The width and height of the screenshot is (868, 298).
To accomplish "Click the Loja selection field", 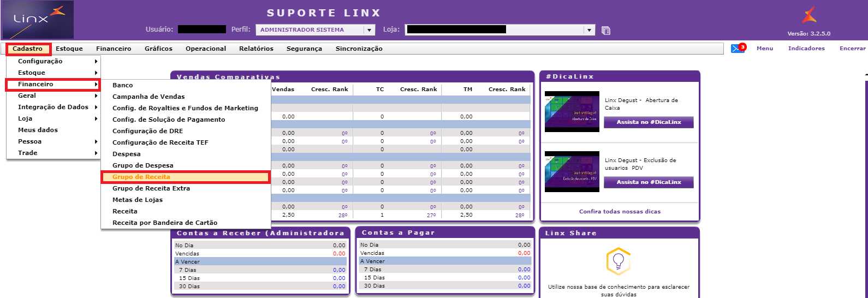I will tap(500, 30).
